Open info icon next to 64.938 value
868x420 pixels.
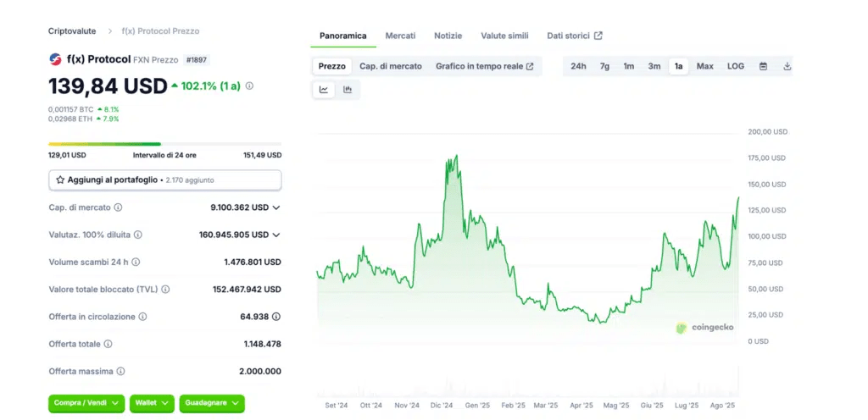tap(276, 317)
